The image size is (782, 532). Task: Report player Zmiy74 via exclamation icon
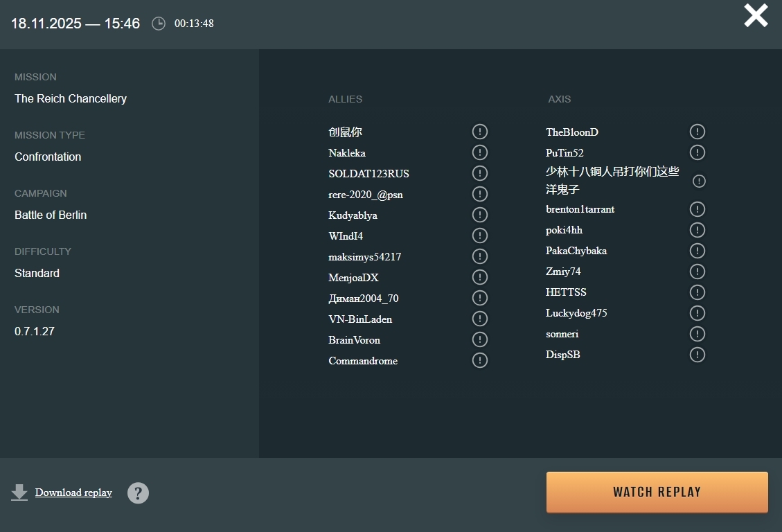click(x=697, y=272)
